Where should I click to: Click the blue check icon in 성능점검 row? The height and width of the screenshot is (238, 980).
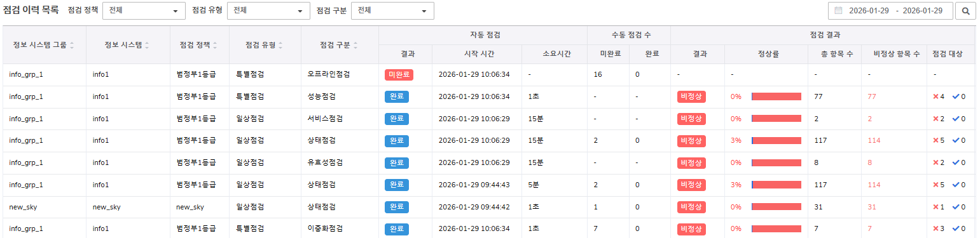955,96
